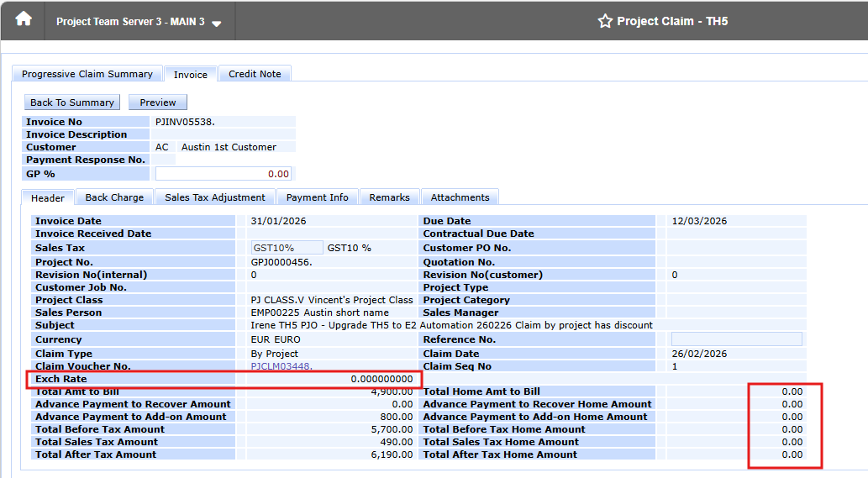Expand Project Team Server 3 dropdown arrow
The height and width of the screenshot is (478, 868).
[x=217, y=24]
